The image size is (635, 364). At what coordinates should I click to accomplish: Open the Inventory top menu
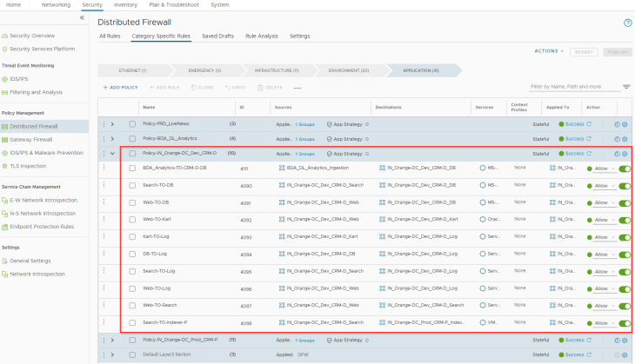(125, 4)
